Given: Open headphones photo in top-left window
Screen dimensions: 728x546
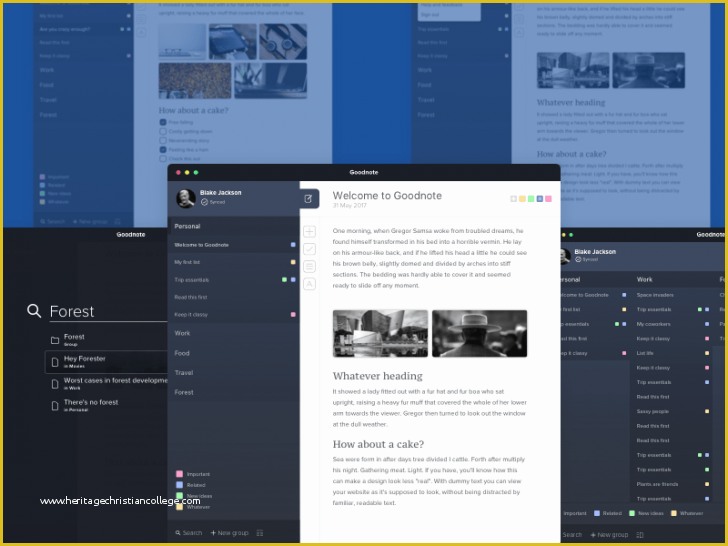Looking at the screenshot, I should tap(283, 42).
